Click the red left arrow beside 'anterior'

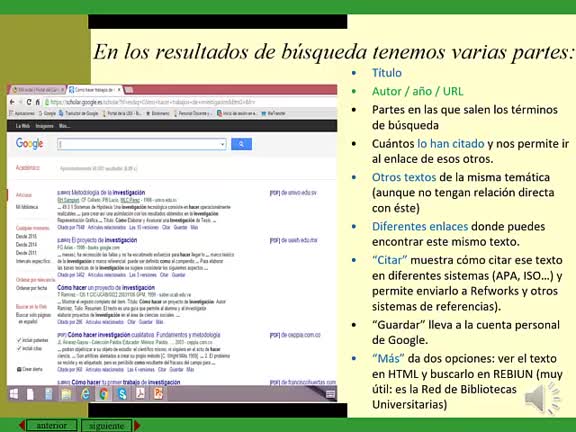[x=22, y=425]
